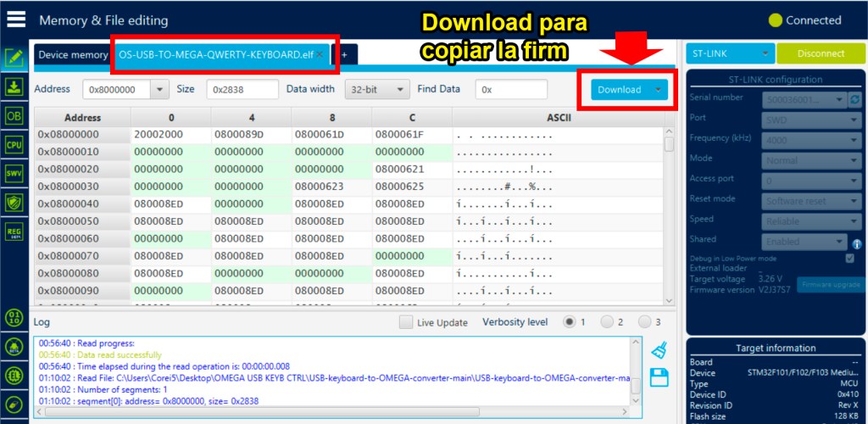Open the Option Bytes (OB) panel
Image resolution: width=868 pixels, height=424 pixels.
tap(14, 115)
